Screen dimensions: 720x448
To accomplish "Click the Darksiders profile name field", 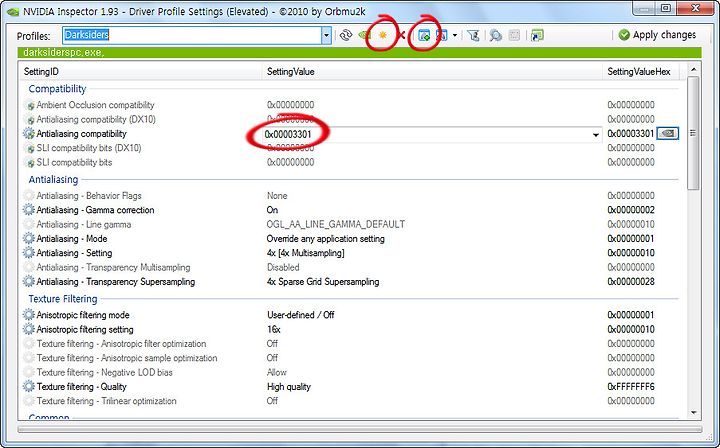I will coord(192,35).
